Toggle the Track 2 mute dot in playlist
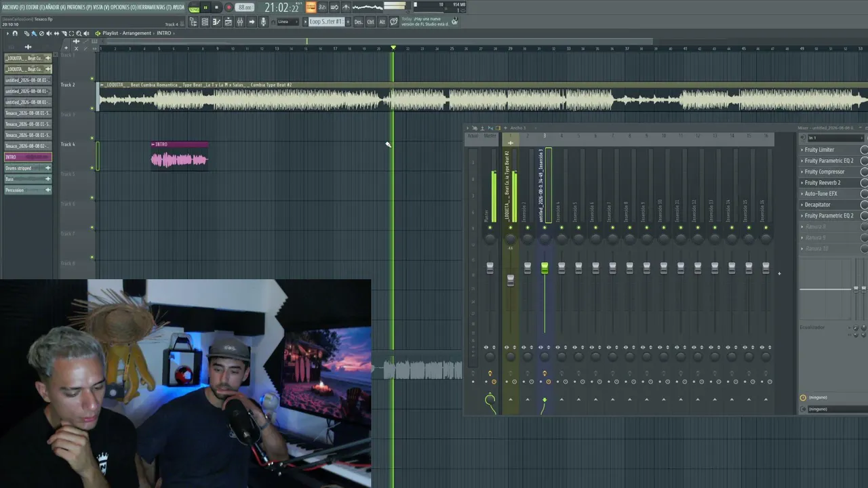Screen dimensions: 868x488 pos(92,109)
